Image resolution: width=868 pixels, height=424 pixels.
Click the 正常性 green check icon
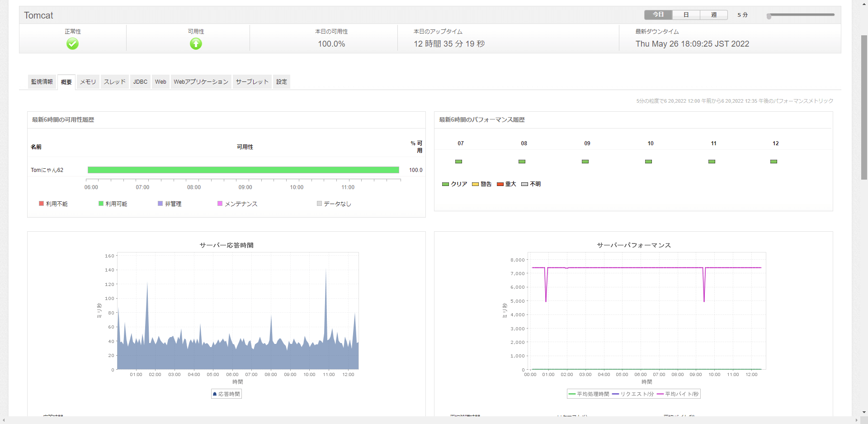(x=72, y=43)
